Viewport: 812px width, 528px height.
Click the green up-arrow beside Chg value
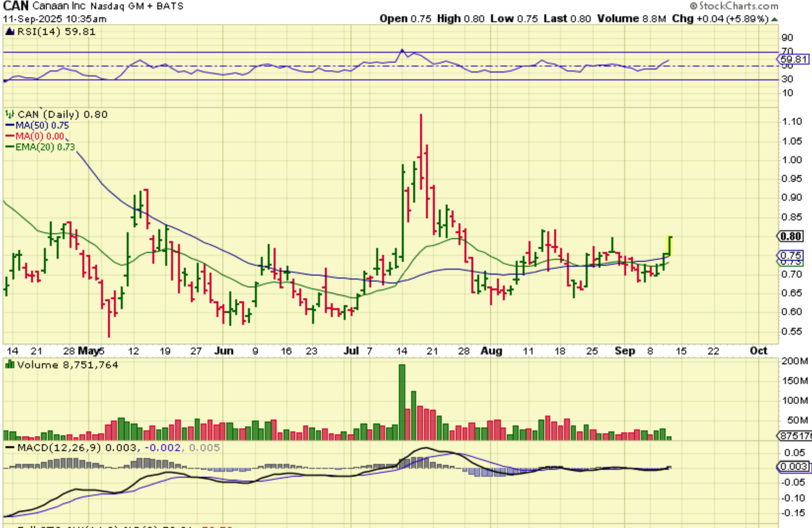point(775,19)
